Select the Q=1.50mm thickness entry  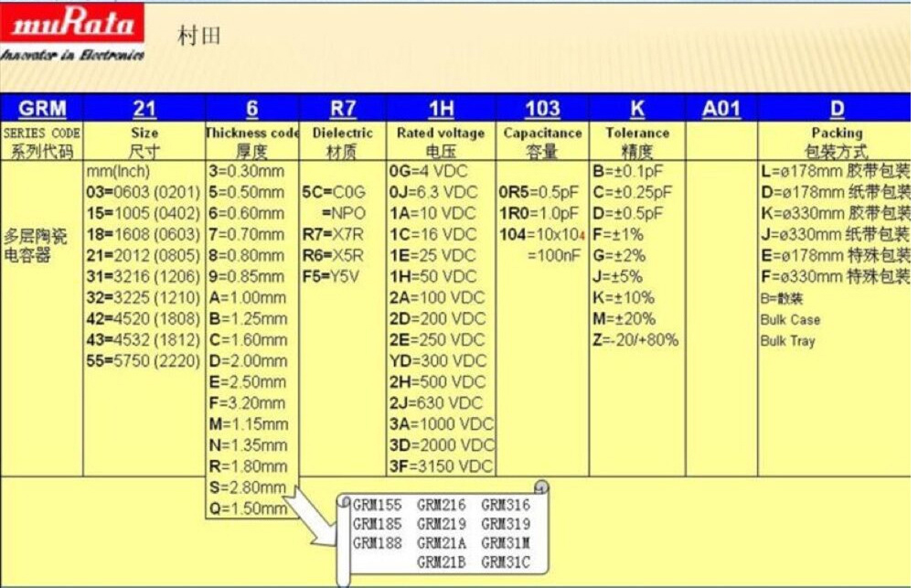click(248, 508)
